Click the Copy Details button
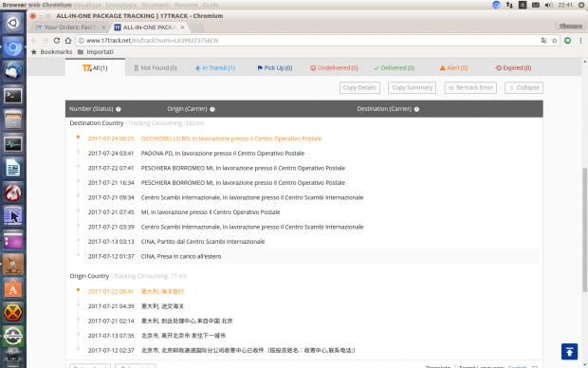 [x=359, y=88]
